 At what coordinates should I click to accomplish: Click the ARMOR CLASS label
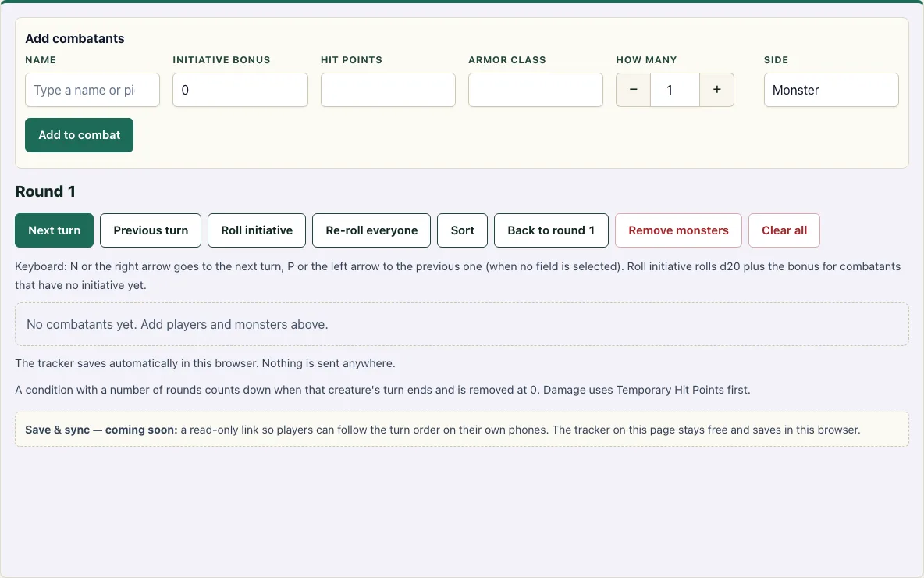point(507,60)
